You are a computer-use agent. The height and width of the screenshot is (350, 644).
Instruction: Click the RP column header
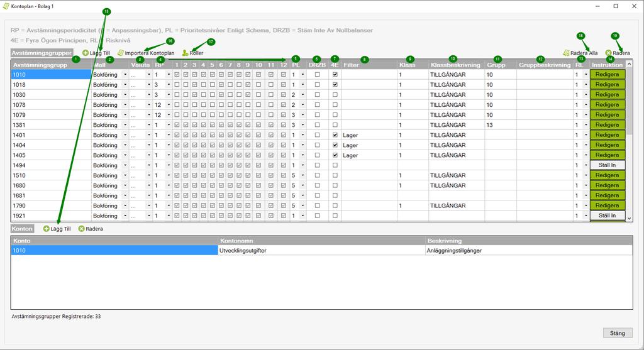tap(163, 65)
